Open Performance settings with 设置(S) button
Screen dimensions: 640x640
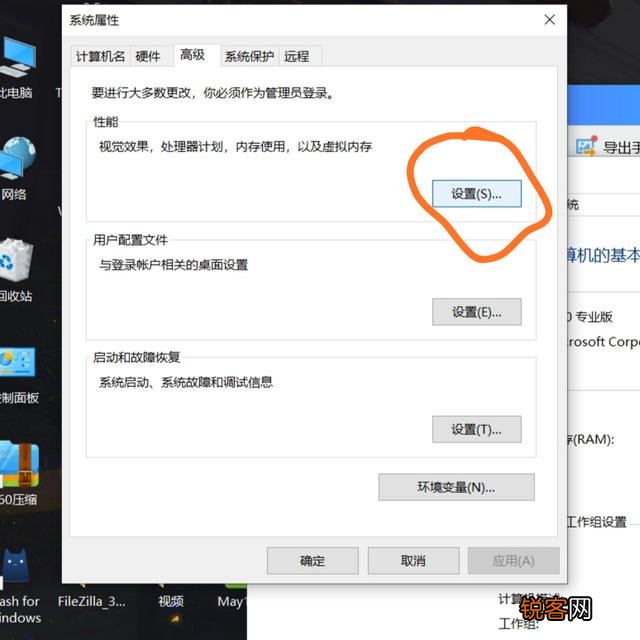point(476,193)
